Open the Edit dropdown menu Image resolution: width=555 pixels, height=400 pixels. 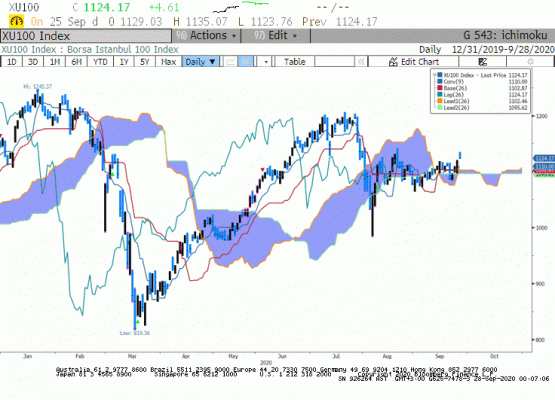(276, 36)
